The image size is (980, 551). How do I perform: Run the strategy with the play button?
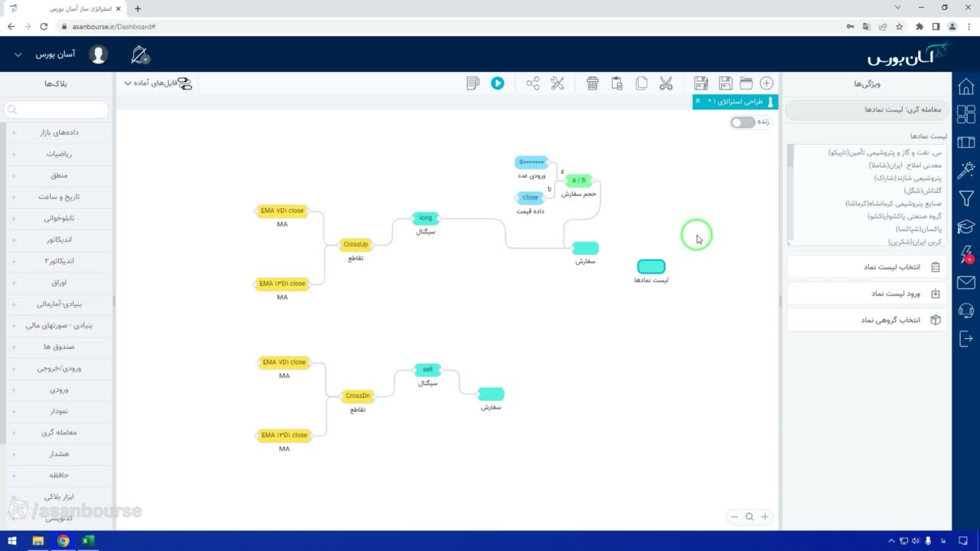coord(498,83)
